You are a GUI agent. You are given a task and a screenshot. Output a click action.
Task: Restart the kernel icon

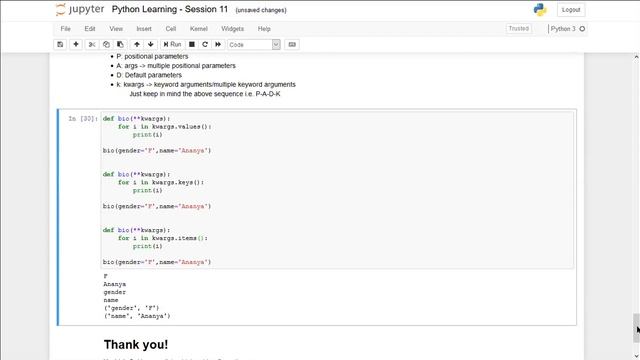point(205,44)
